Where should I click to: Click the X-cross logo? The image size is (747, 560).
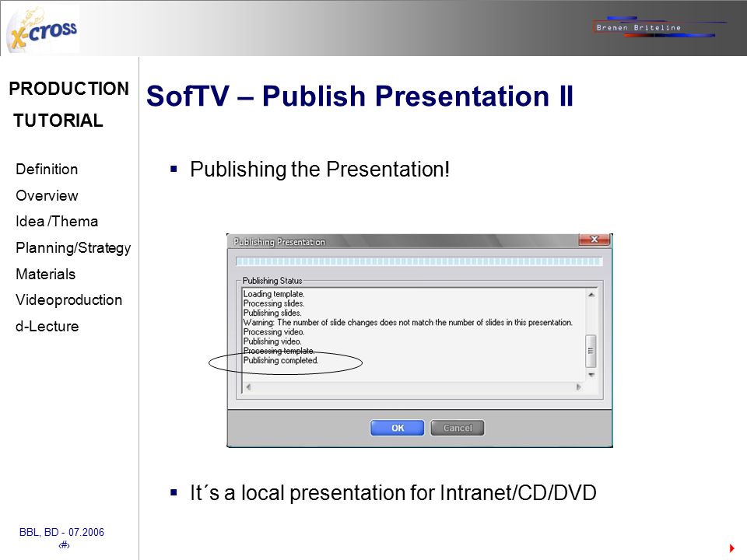[43, 30]
